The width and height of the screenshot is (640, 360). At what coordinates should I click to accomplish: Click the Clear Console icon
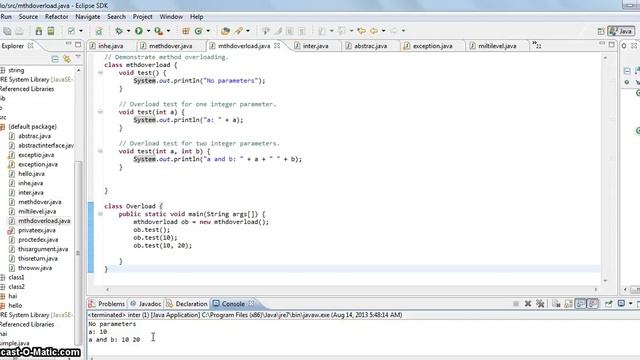pyautogui.click(x=556, y=304)
